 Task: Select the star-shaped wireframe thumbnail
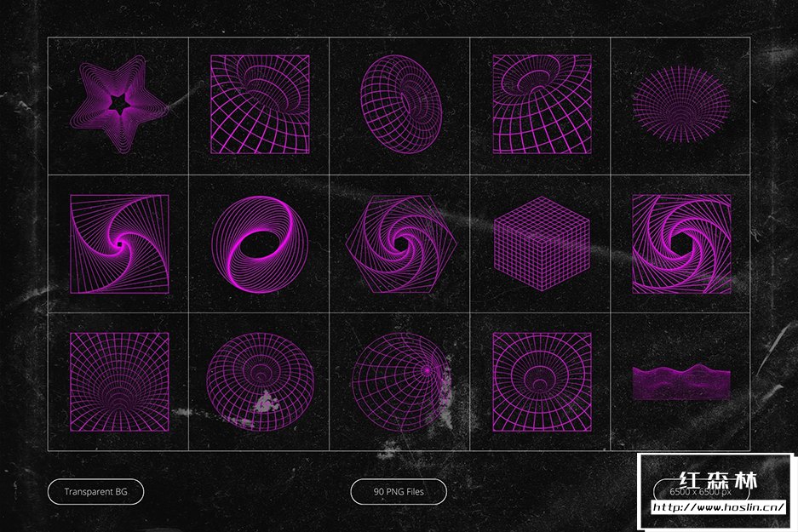click(x=119, y=104)
